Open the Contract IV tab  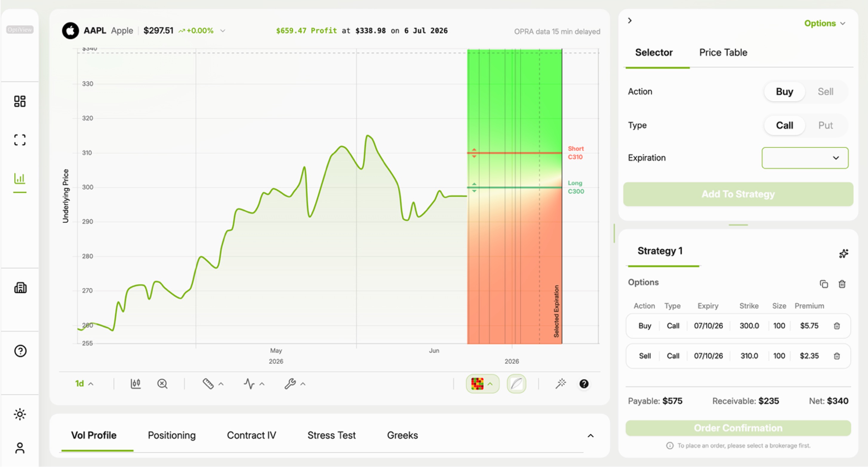coord(251,435)
